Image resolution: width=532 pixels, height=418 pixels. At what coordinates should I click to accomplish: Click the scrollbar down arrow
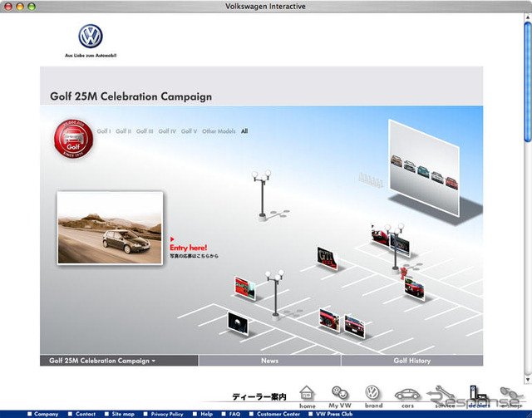pyautogui.click(x=528, y=379)
